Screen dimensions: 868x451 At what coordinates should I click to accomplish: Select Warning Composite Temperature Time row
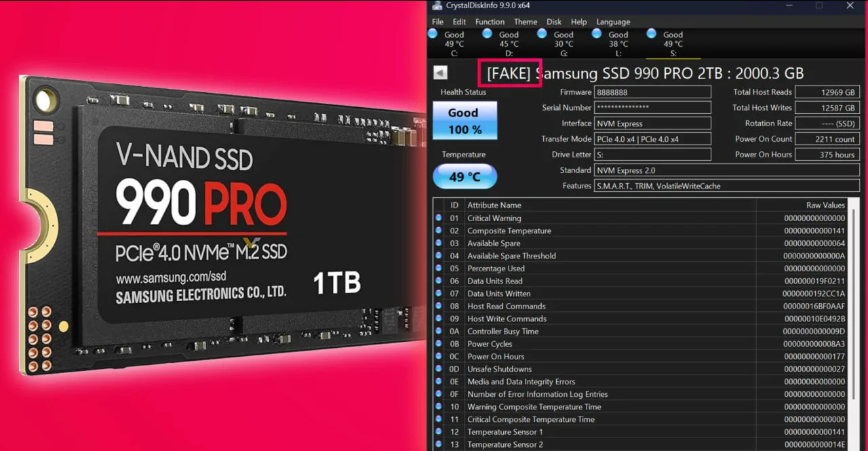(641, 407)
